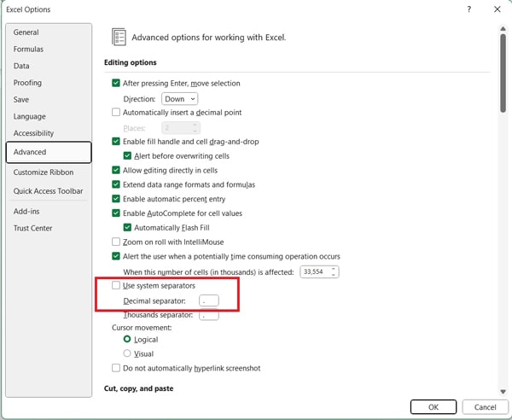Close the Excel Options dialog
This screenshot has height=420, width=512.
(497, 9)
